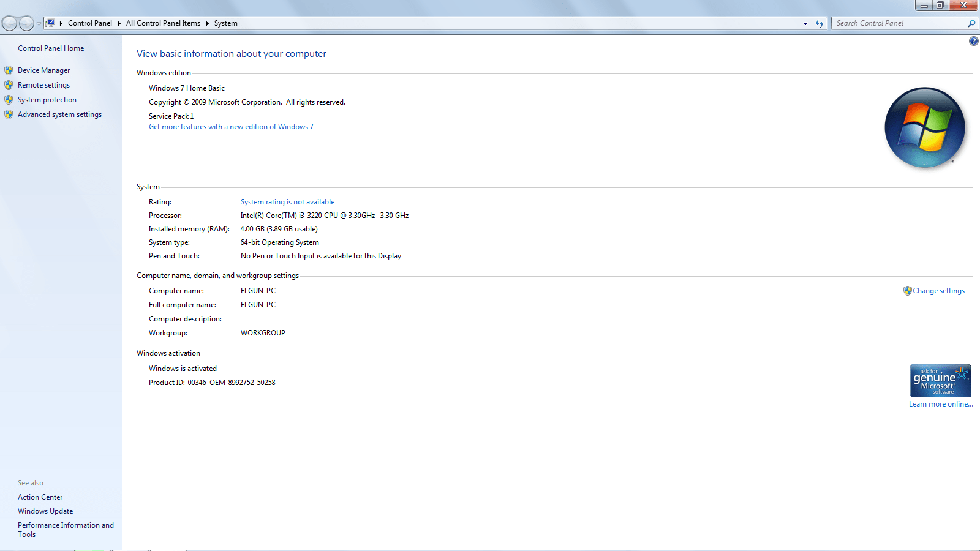Click the 4.00 GB installed memory value
Screen dimensions: 980x551
pos(279,229)
